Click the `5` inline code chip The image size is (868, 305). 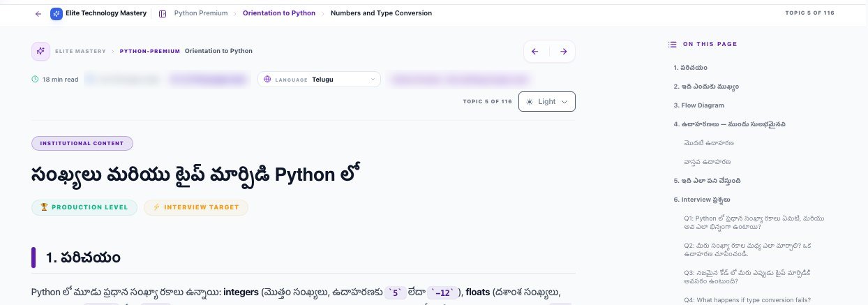pyautogui.click(x=397, y=293)
